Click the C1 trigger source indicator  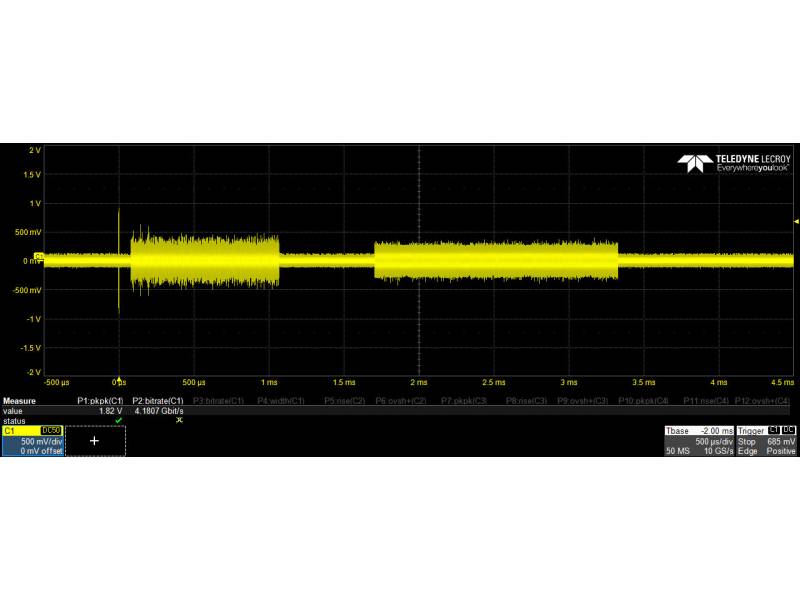click(773, 429)
